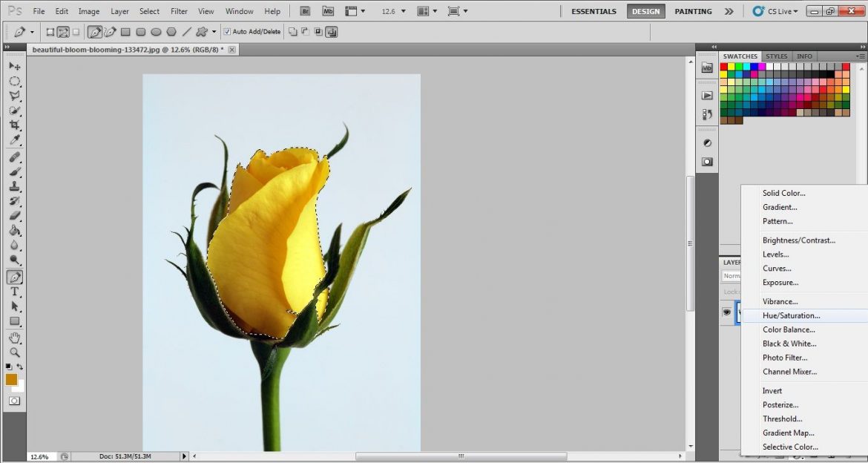Select the Eyedropper tool
The image size is (868, 463).
click(14, 139)
